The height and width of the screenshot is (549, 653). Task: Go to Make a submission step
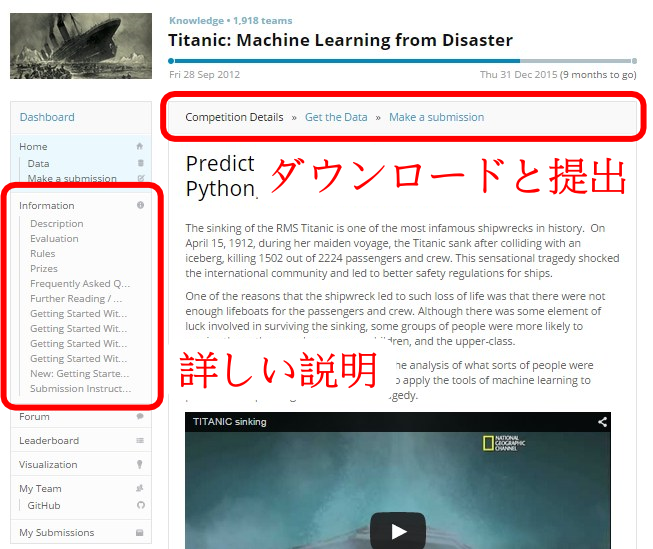tap(436, 117)
